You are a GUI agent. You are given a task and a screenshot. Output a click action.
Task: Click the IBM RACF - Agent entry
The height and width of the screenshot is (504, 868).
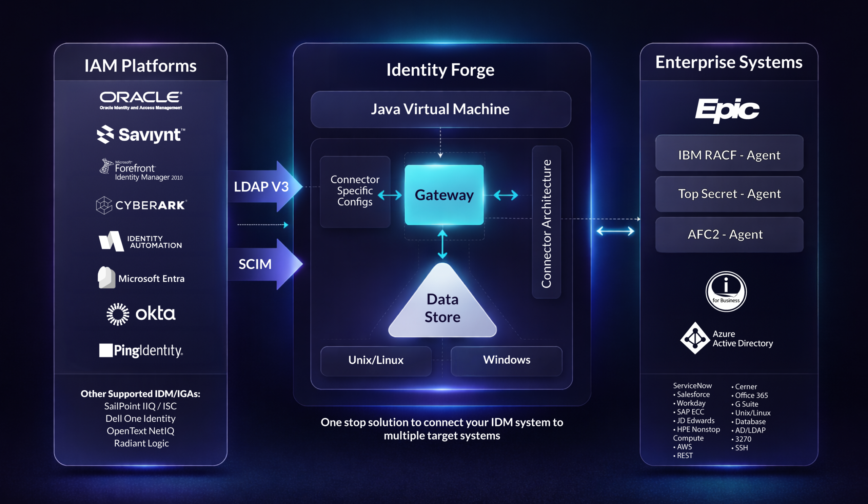pyautogui.click(x=729, y=155)
